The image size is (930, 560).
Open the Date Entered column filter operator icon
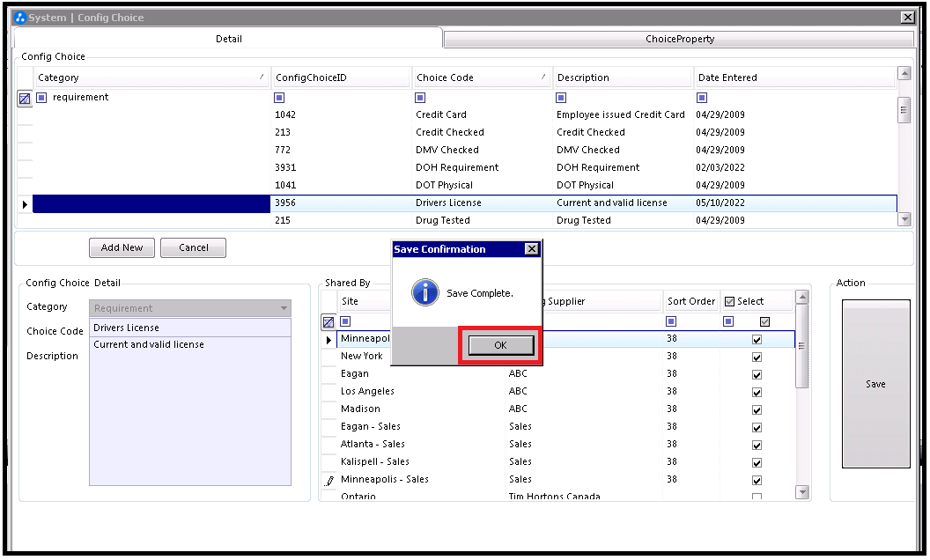coord(702,97)
